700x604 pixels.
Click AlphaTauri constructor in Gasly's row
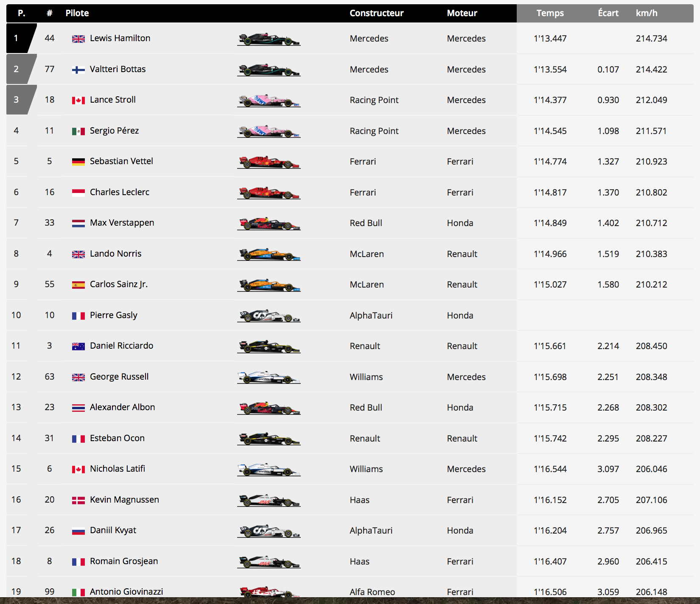tap(371, 316)
